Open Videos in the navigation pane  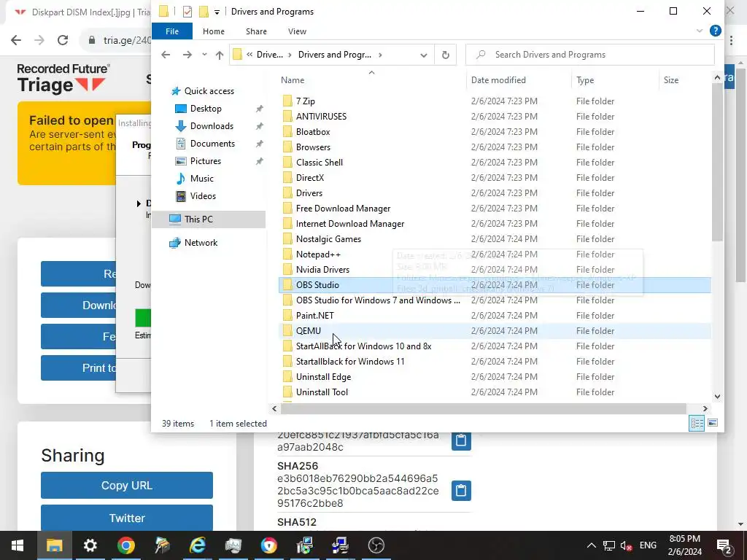click(x=203, y=196)
